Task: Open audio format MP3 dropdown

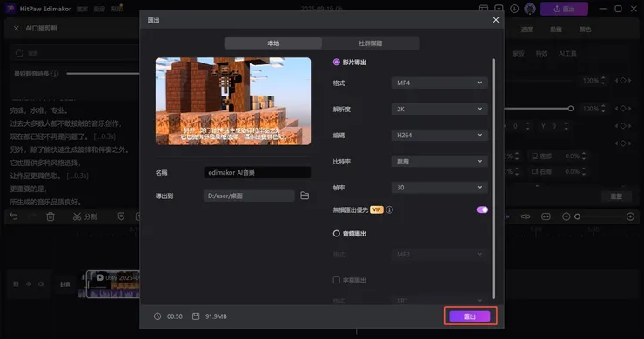Action: (x=439, y=255)
